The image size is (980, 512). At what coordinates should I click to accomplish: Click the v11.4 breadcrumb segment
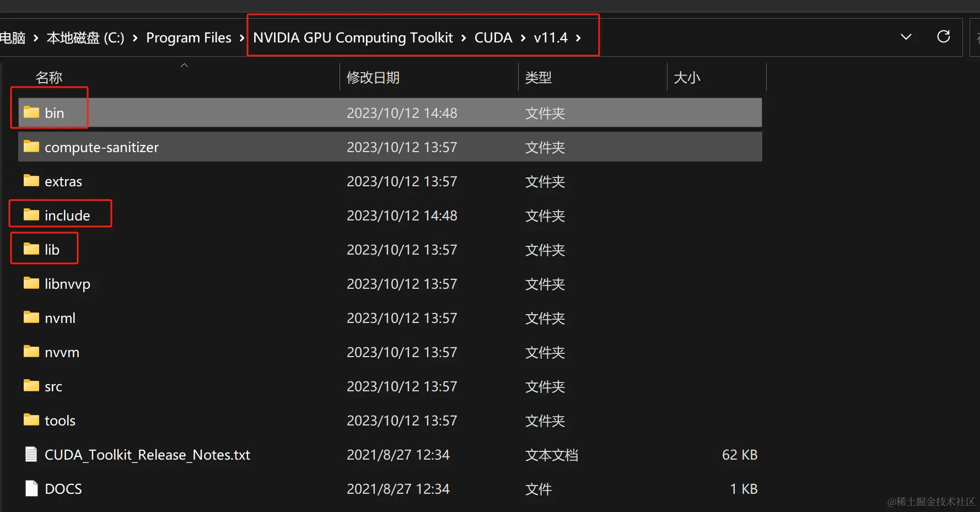tap(551, 37)
